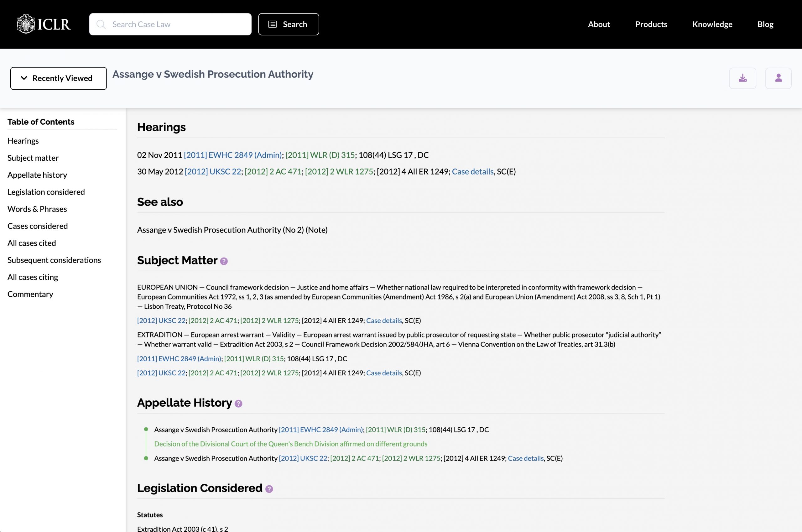Image resolution: width=802 pixels, height=532 pixels.
Task: Click Legislation Considered help question icon
Action: 269,489
